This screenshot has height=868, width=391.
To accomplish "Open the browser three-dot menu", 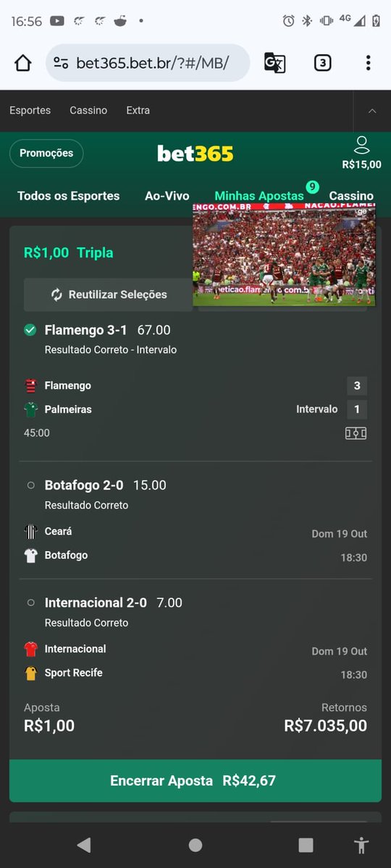I will tap(368, 63).
